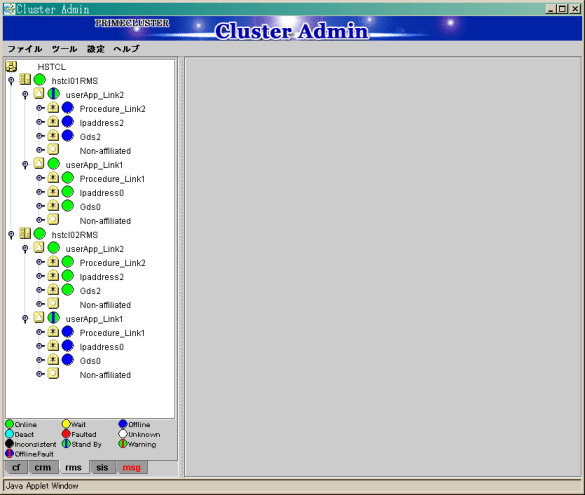The width and height of the screenshot is (585, 495).
Task: Click the Stand By legend entry
Action: (x=82, y=444)
